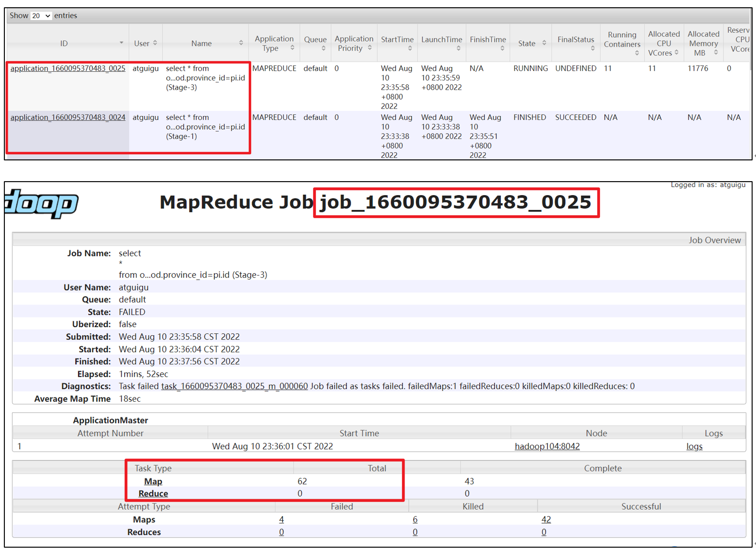The width and height of the screenshot is (756, 553).
Task: Open the hadoop104:8042 node link
Action: point(547,447)
